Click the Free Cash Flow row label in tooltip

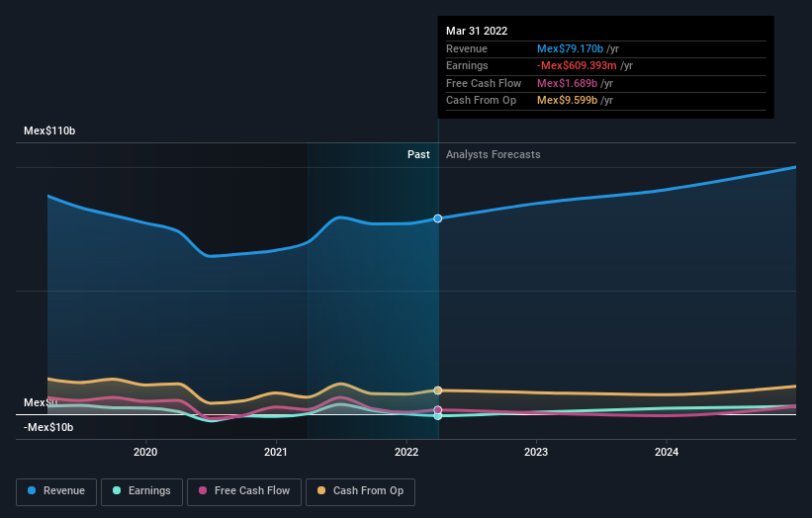pos(484,83)
